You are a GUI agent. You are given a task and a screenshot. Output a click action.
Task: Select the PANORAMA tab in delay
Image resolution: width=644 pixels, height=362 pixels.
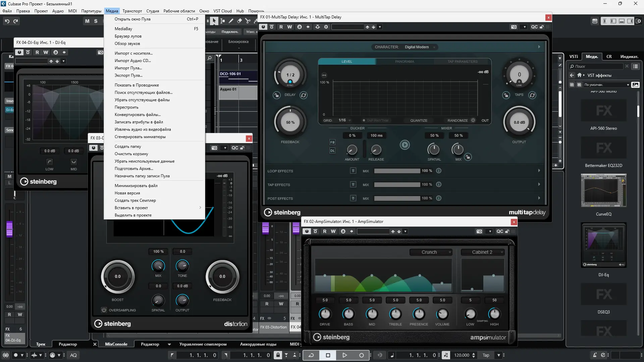coord(405,61)
